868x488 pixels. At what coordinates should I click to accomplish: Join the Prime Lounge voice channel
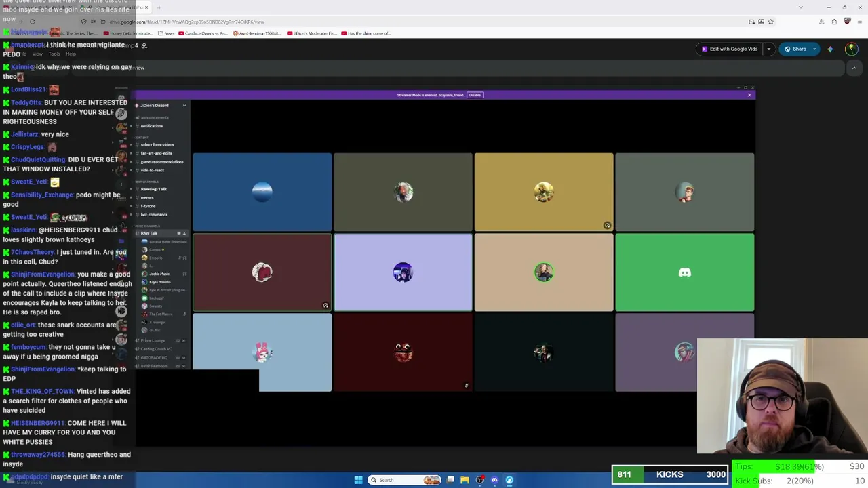pos(153,340)
